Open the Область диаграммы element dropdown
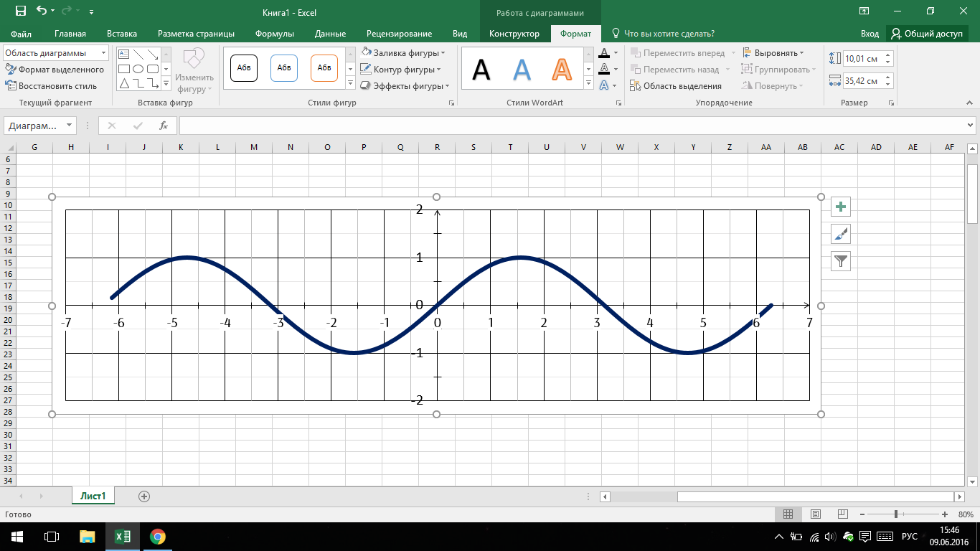 coord(104,53)
